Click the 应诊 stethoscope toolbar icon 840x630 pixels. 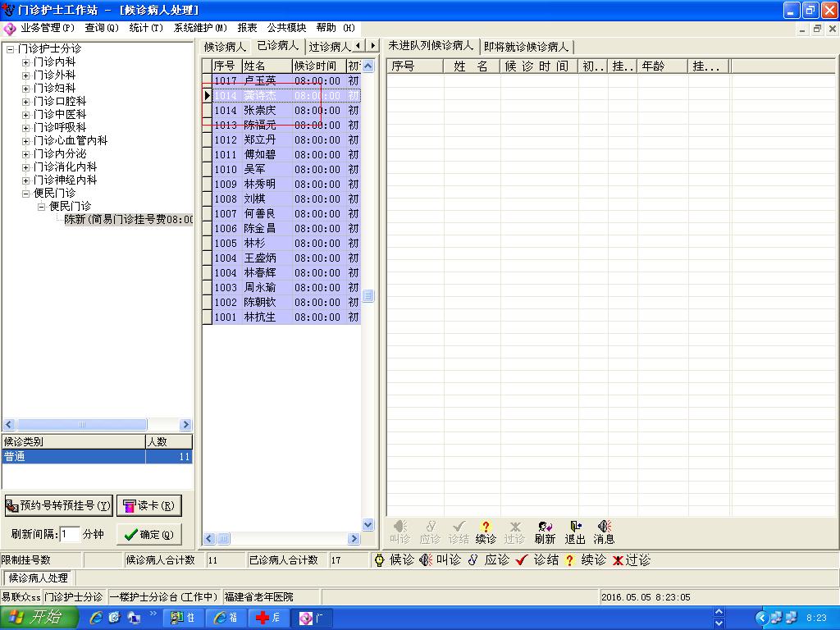tap(430, 532)
